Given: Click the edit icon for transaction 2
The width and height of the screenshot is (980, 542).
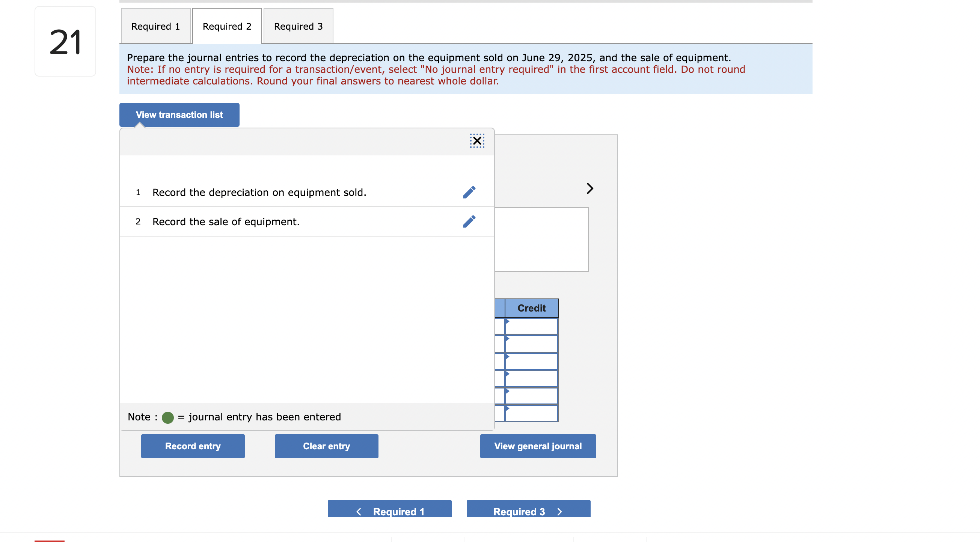Looking at the screenshot, I should [469, 221].
